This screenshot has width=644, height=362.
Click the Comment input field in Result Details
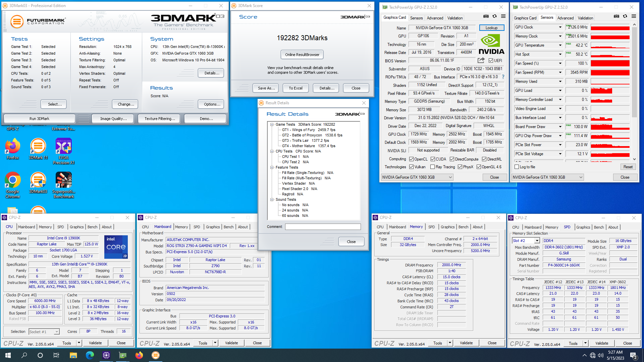[323, 227]
